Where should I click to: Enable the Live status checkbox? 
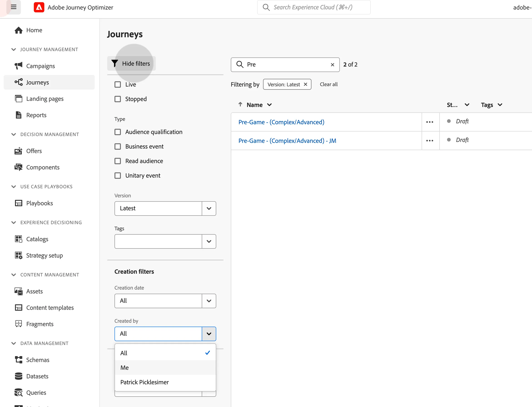tap(118, 84)
